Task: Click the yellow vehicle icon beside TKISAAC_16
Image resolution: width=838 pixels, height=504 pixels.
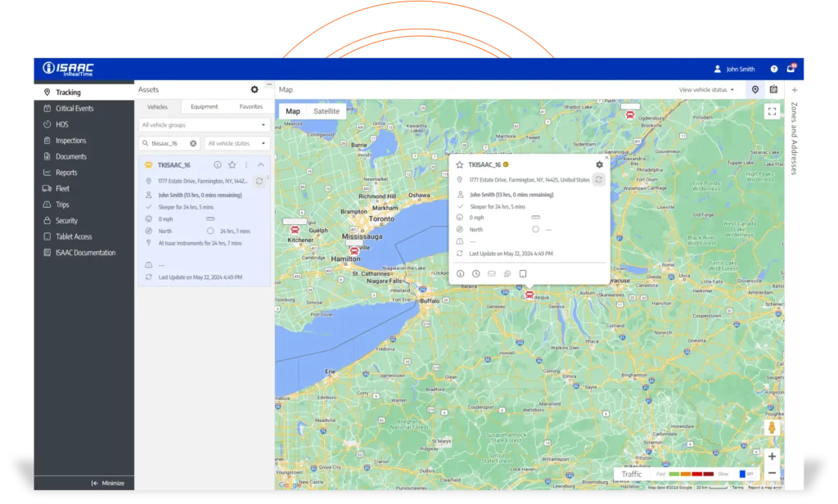Action: [x=149, y=165]
